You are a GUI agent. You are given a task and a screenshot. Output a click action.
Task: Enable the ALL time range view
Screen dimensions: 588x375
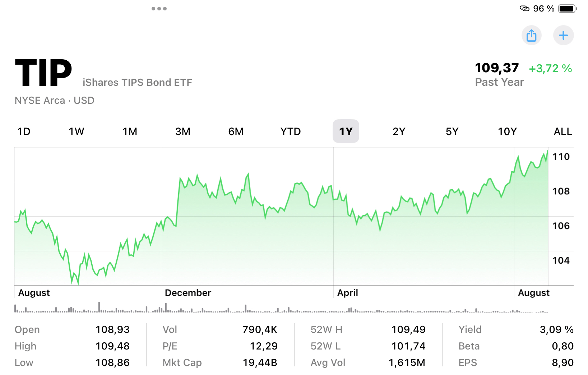[x=562, y=131]
